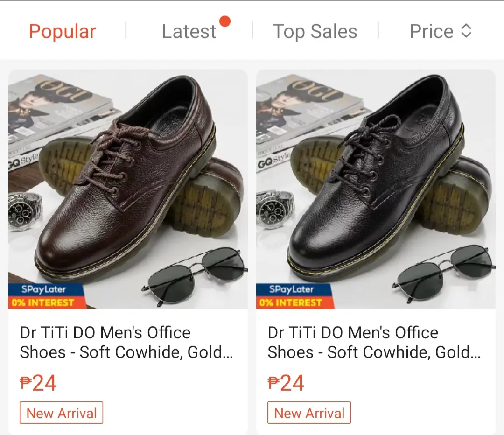Tap the wristwatch in the black shoe photo
Screen dimensions: 504x435
pos(275,209)
